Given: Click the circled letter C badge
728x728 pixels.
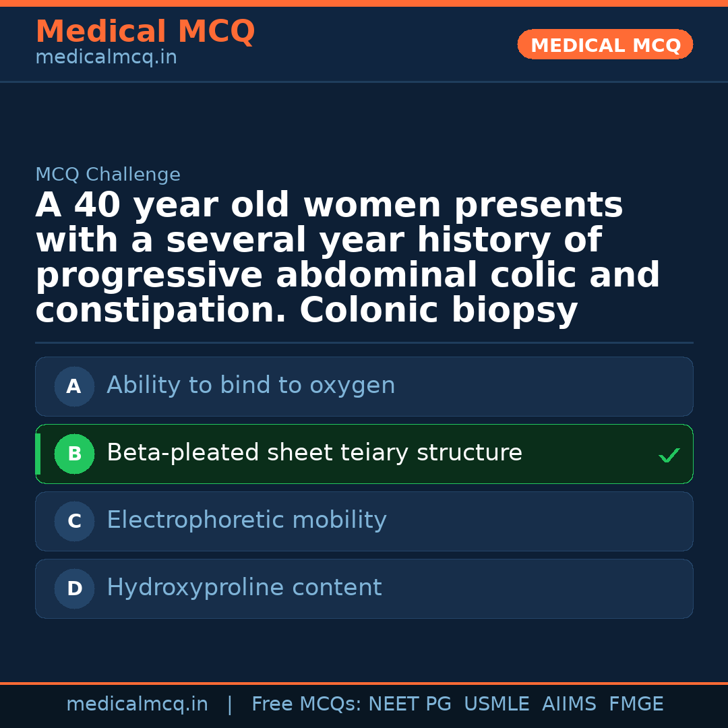Looking at the screenshot, I should 74,522.
